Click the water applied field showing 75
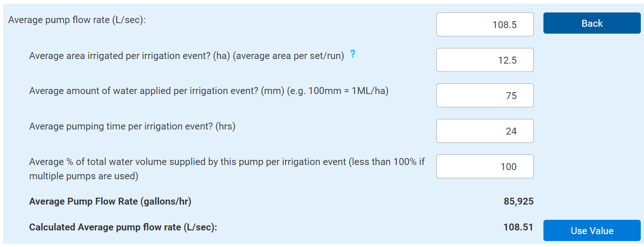The height and width of the screenshot is (247, 644). point(485,95)
